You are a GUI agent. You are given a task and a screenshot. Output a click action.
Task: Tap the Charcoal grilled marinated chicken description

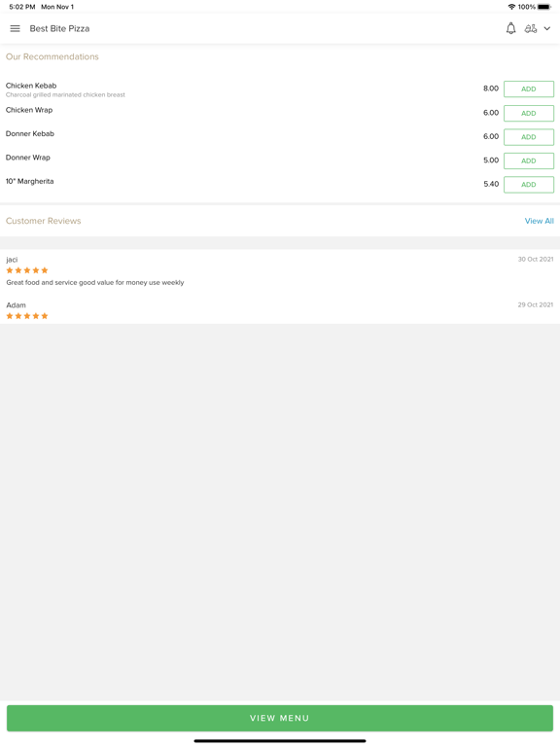tap(65, 94)
